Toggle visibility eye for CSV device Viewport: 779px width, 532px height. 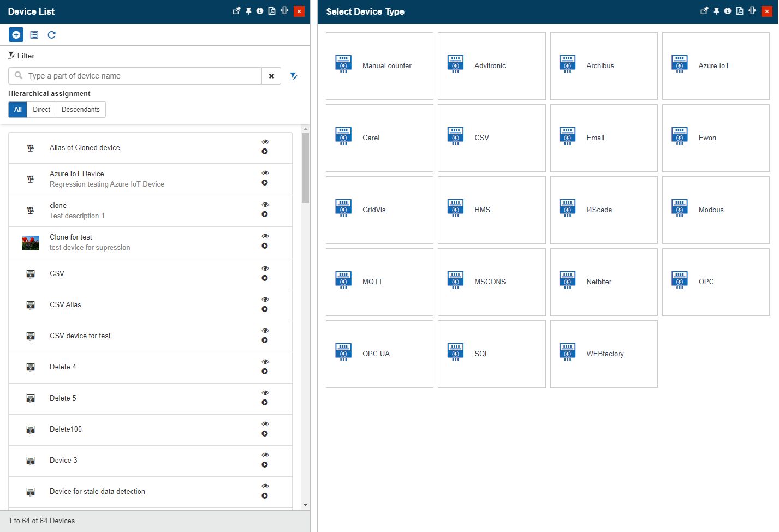tap(265, 268)
